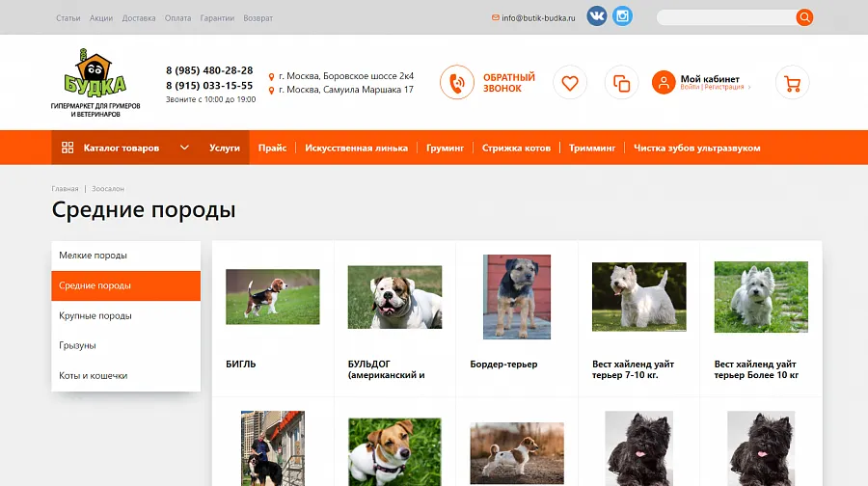The height and width of the screenshot is (486, 868).
Task: Click the search input field
Action: click(x=725, y=17)
